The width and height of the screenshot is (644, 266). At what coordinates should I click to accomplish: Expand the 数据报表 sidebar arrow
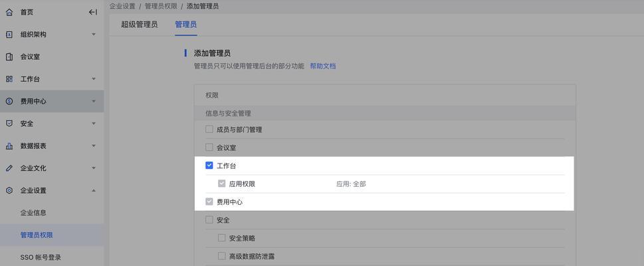tap(94, 146)
